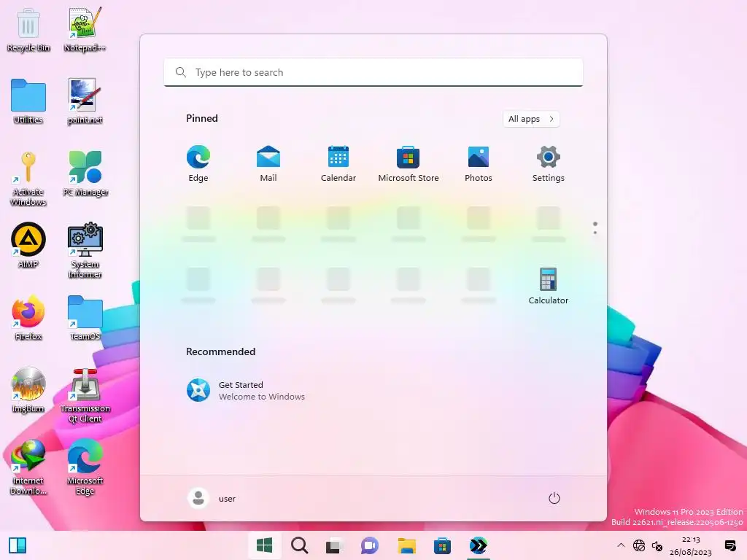Select the Recycle Bin desktop icon

[28, 29]
